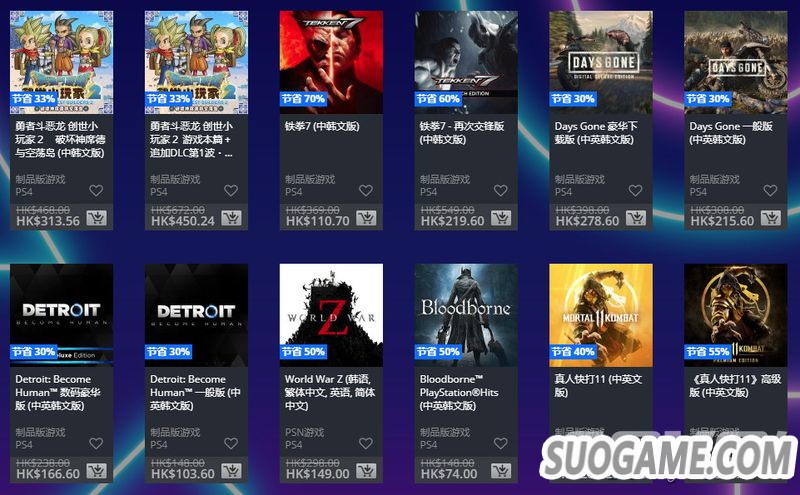Open World War Z cover image
This screenshot has height=495, width=800.
331,315
